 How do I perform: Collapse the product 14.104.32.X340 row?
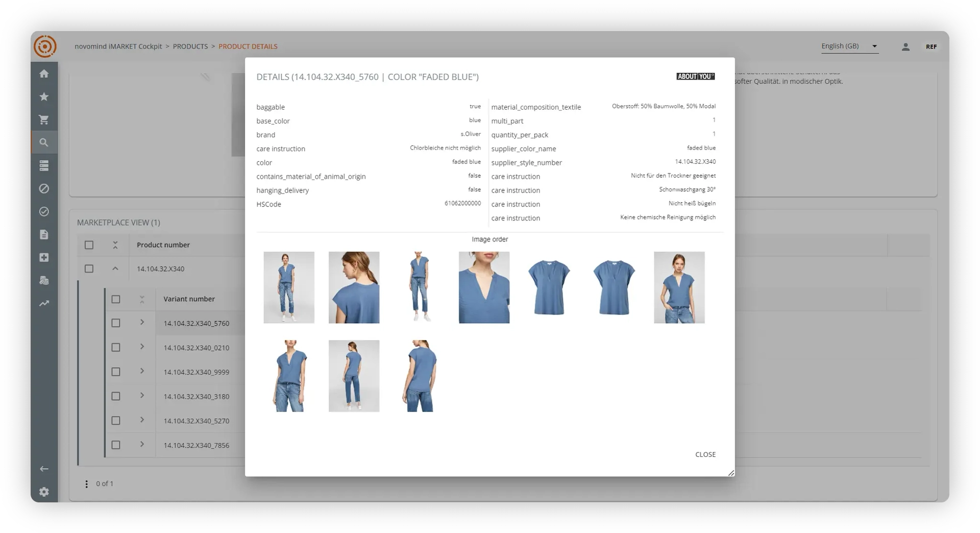115,269
